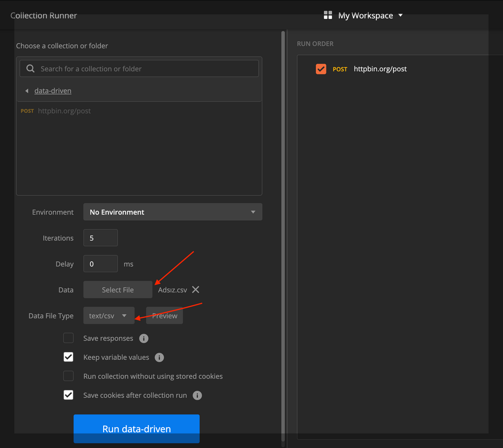Click info icon beside Keep variable values
The height and width of the screenshot is (448, 503).
pos(159,358)
